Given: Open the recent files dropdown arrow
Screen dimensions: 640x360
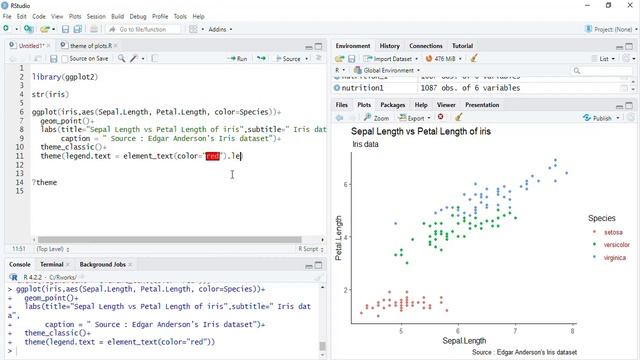Looking at the screenshot, I should coord(53,29).
